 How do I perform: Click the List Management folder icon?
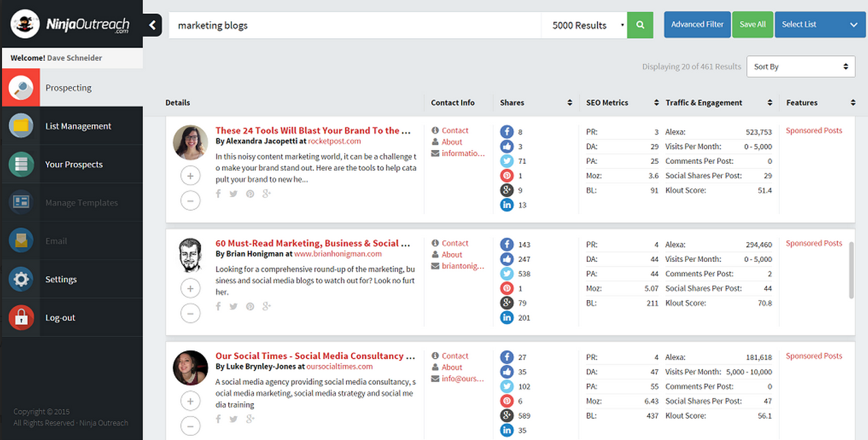click(20, 126)
